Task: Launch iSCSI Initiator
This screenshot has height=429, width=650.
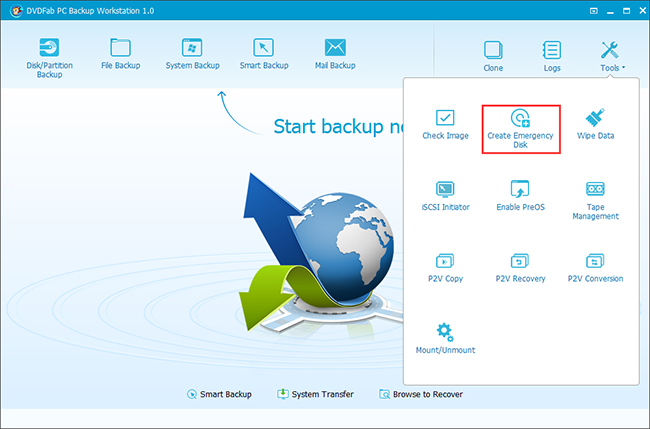Action: pyautogui.click(x=445, y=196)
